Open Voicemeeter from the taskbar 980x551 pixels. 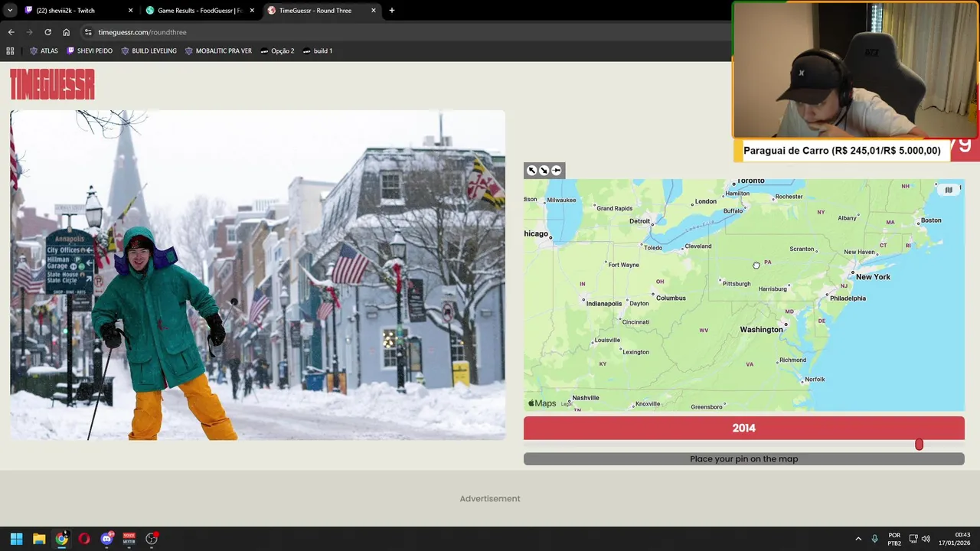[129, 539]
